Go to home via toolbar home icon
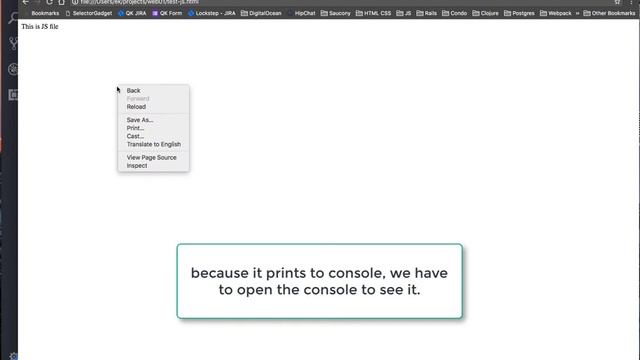 point(61,2)
